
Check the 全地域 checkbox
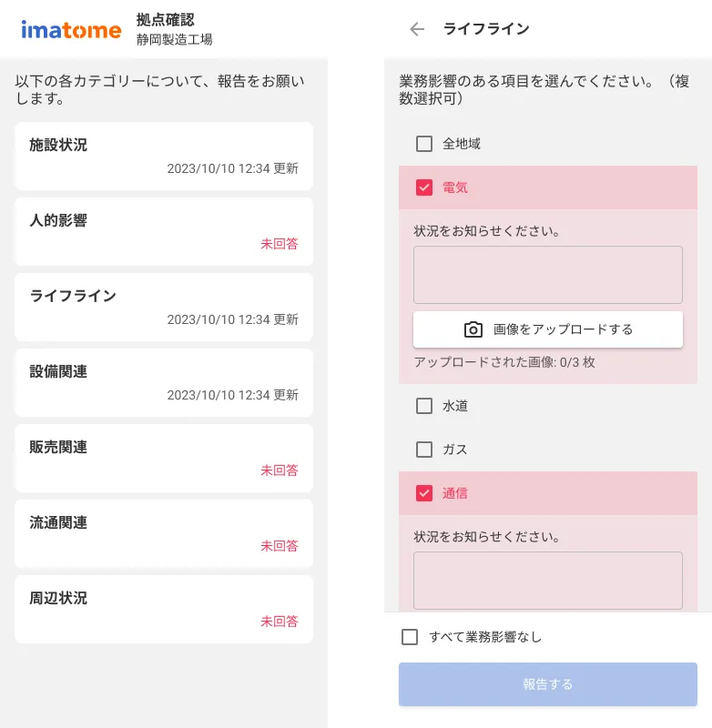423,143
